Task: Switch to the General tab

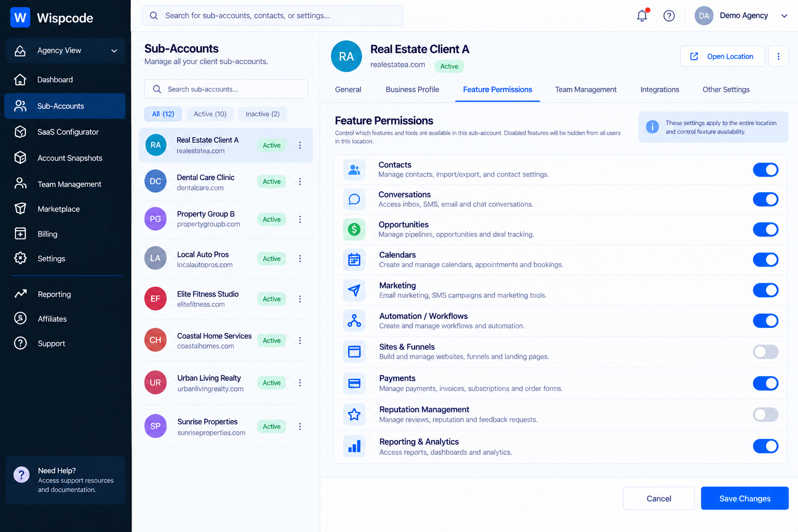Action: point(348,89)
